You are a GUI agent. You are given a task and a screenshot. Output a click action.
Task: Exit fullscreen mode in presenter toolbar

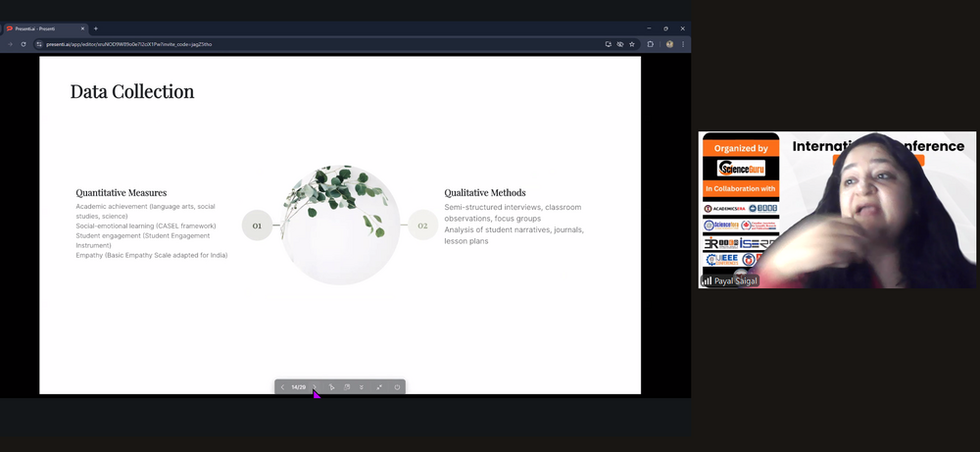pos(379,387)
